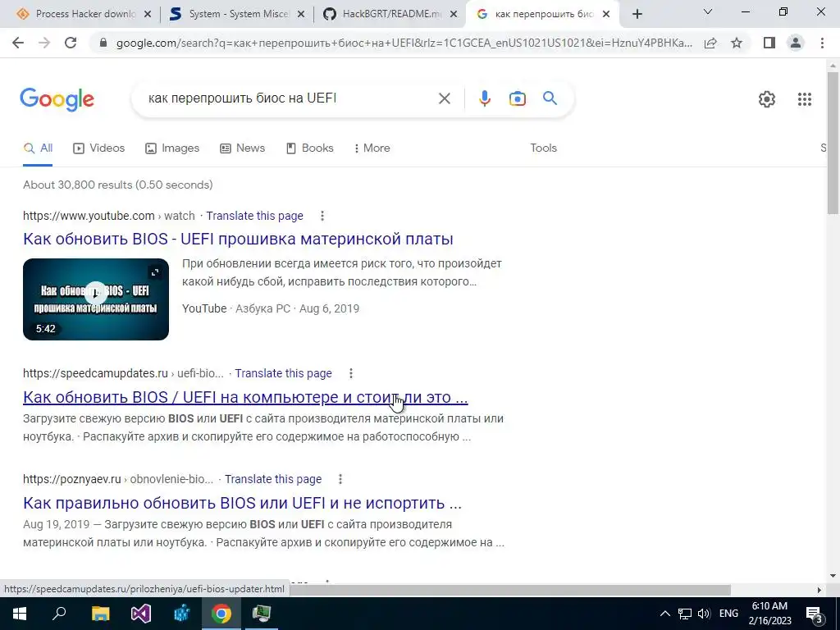Switch to Images results
The width and height of the screenshot is (840, 630).
point(172,148)
